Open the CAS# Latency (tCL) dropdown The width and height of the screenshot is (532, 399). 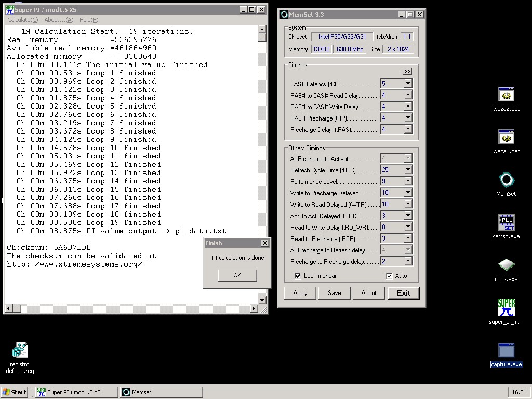point(408,84)
